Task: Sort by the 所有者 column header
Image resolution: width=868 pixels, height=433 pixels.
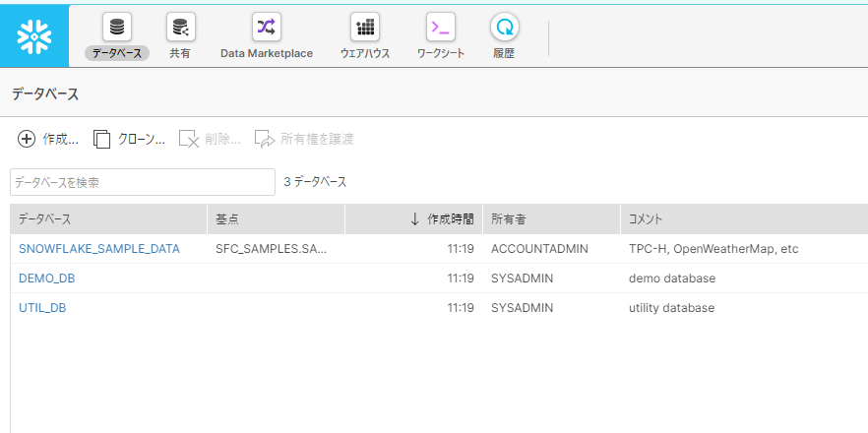Action: click(x=551, y=219)
